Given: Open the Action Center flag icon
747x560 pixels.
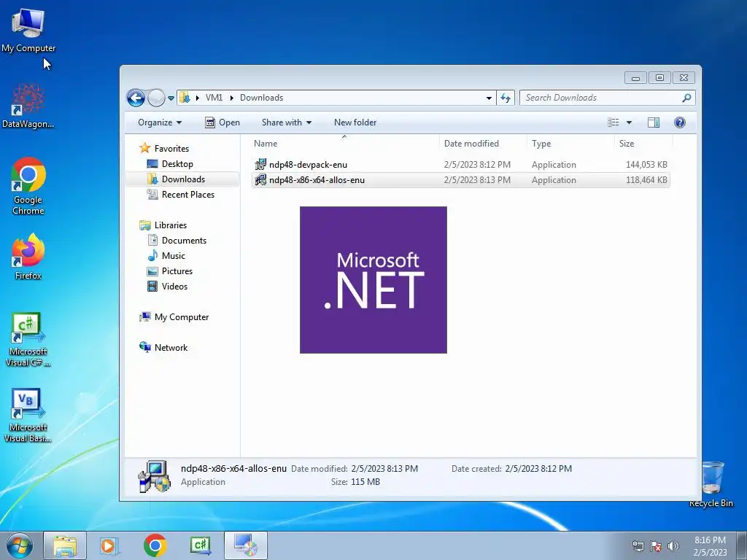Looking at the screenshot, I should tap(656, 547).
